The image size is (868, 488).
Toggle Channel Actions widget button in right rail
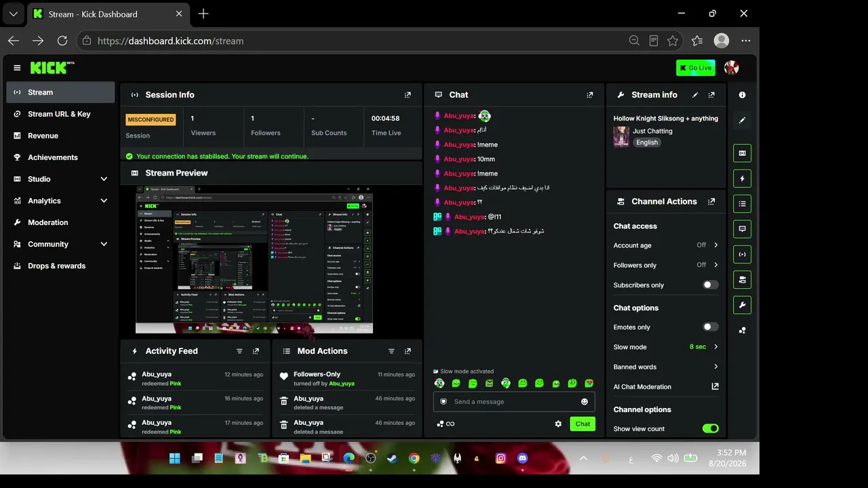(x=743, y=279)
